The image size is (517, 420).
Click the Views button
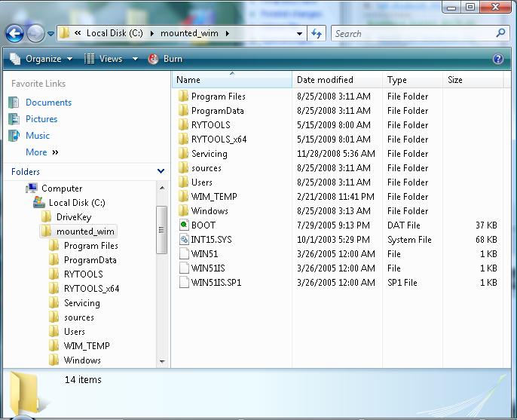(x=103, y=59)
